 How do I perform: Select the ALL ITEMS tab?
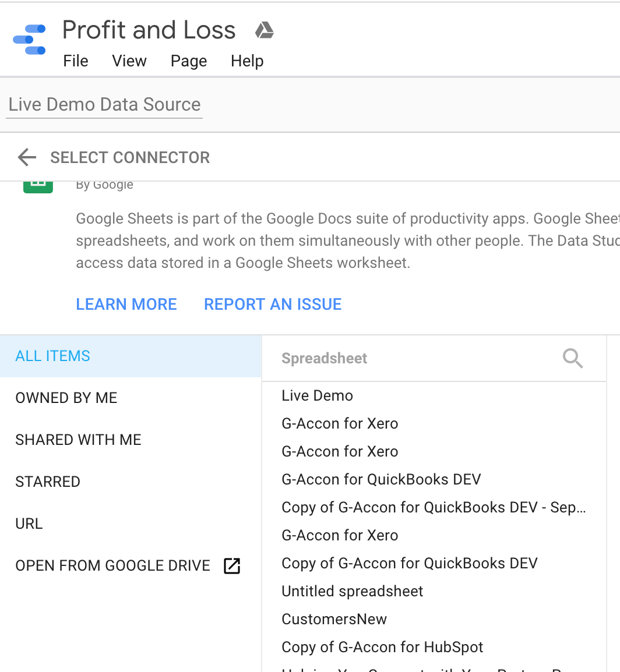(131, 356)
